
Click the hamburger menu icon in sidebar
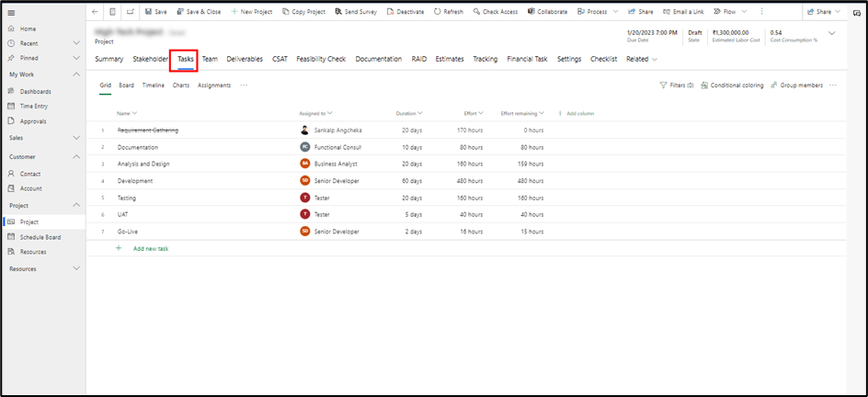point(11,12)
